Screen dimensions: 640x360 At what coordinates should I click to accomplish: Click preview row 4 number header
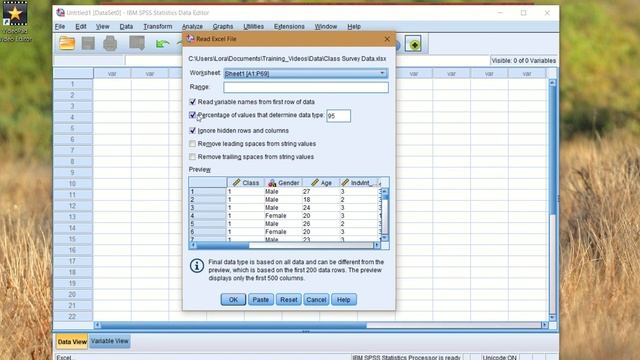tap(208, 216)
